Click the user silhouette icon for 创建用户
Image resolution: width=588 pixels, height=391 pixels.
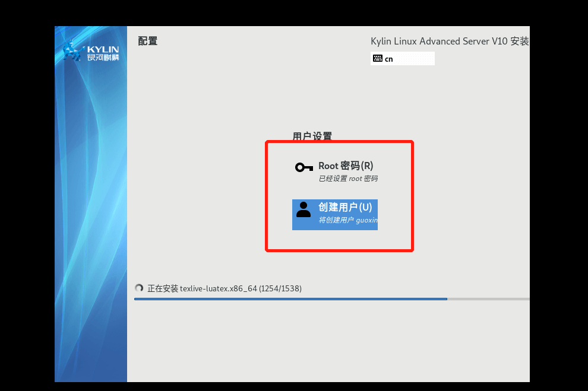(304, 209)
